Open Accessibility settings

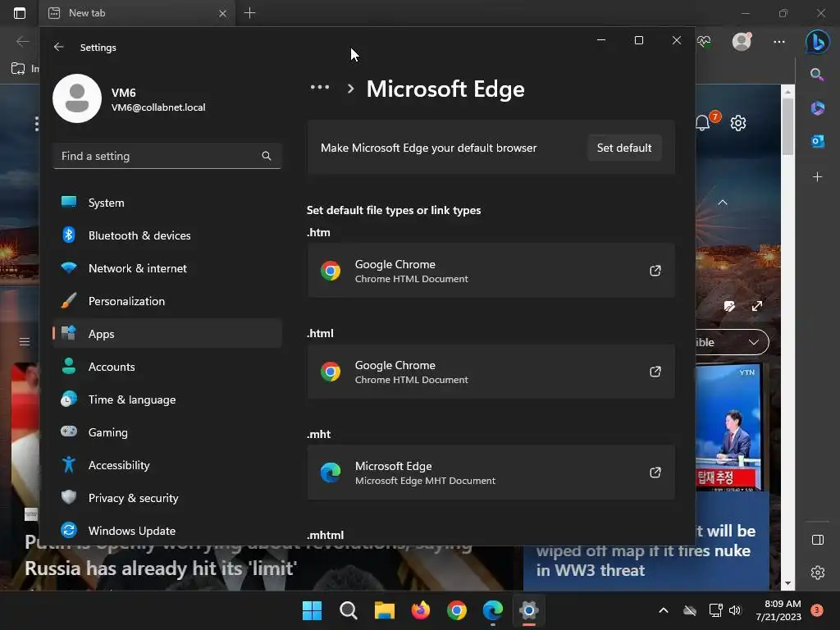tap(167, 465)
